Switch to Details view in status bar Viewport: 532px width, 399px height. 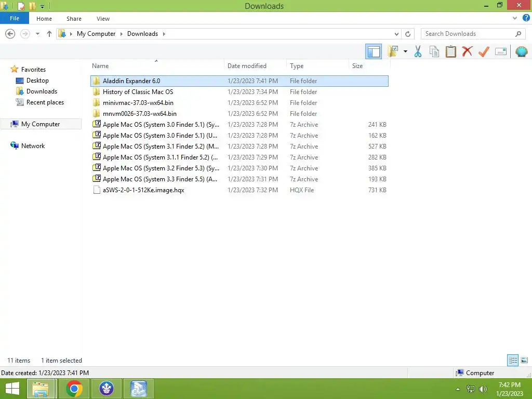coord(513,360)
